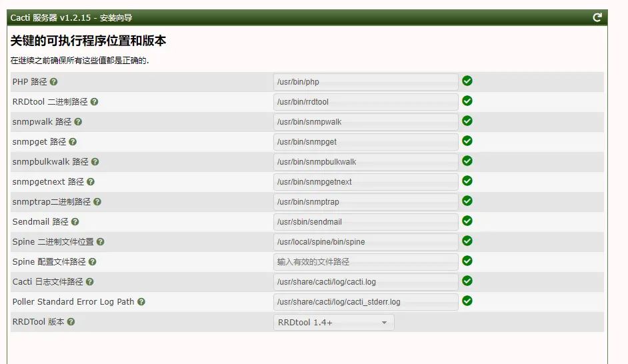Open the RRDtool 1.4+ version dropdown
628x364 pixels.
333,323
